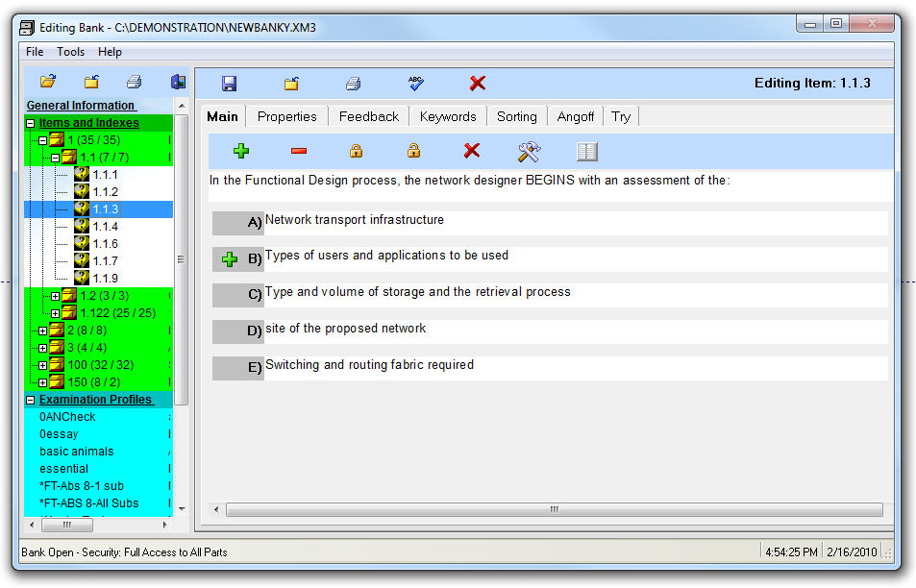The height and width of the screenshot is (588, 916).
Task: Collapse tree node 1.1 (7 / 7)
Action: tap(55, 158)
